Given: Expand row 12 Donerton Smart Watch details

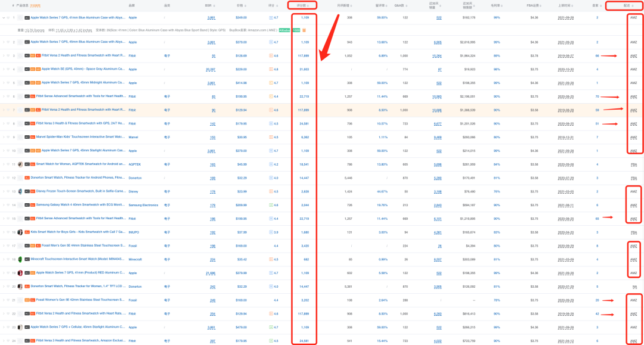Looking at the screenshot, I should pyautogui.click(x=4, y=178).
